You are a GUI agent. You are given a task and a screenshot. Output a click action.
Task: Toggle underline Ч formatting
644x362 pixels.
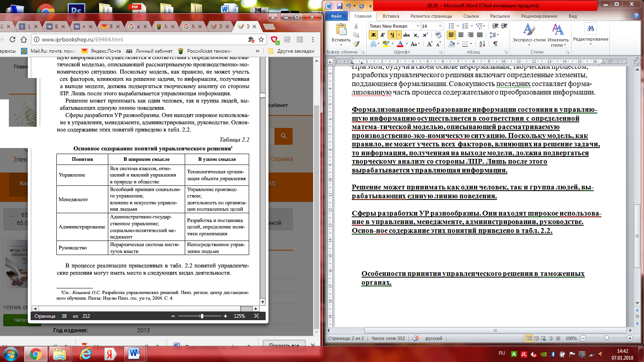(x=392, y=35)
